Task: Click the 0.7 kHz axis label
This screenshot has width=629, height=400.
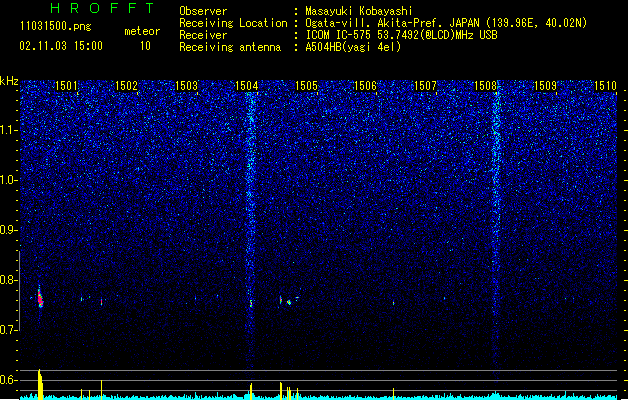Action: point(9,330)
